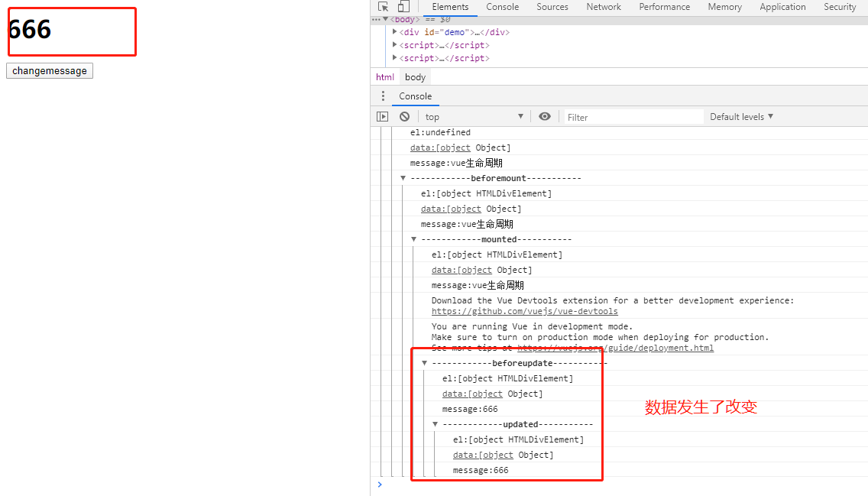The width and height of the screenshot is (868, 496).
Task: Activate the inspect element picker icon
Action: [383, 7]
